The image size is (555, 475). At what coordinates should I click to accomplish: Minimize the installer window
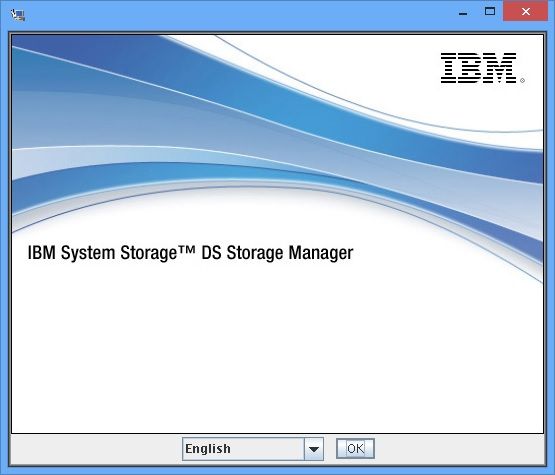pos(463,13)
